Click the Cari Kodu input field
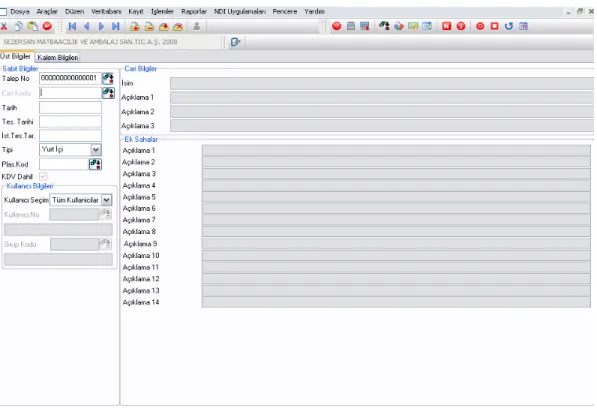The width and height of the screenshot is (597, 408). coord(70,93)
